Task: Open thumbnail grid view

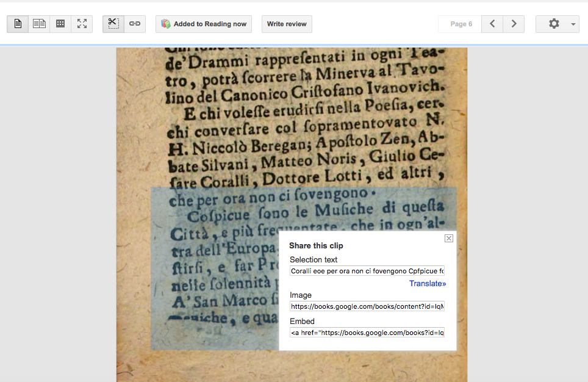Action: point(60,24)
